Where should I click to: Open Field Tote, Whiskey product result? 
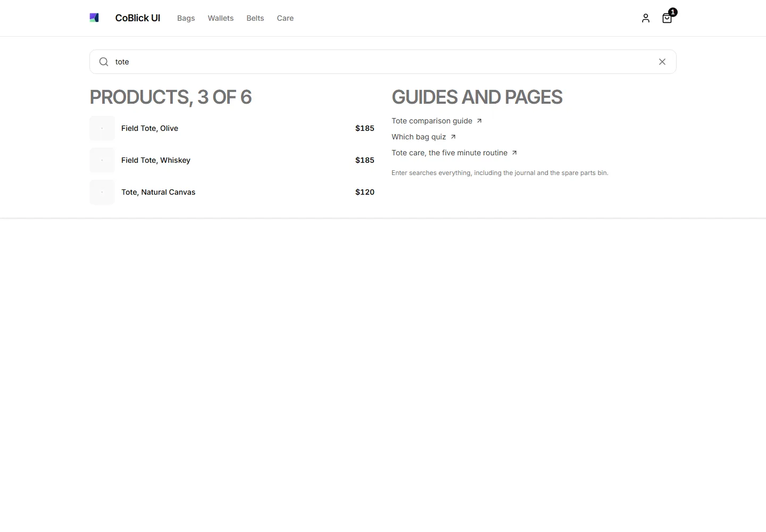232,160
